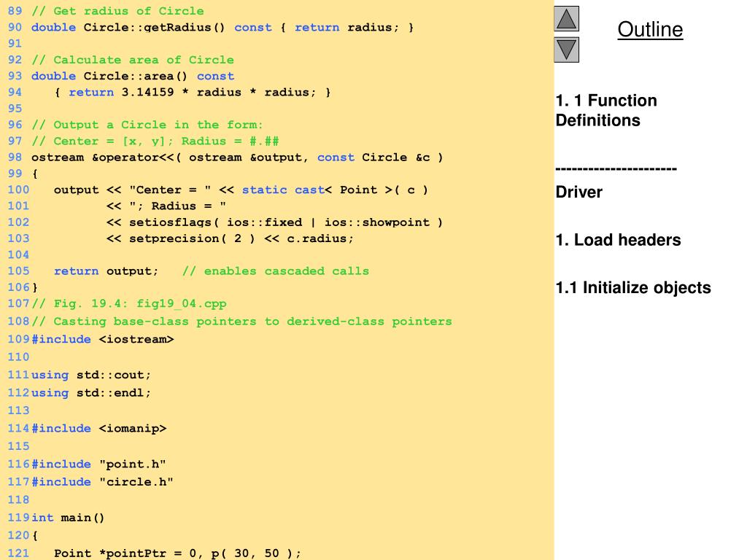Click comment '// Output a Circle in the form:'
The height and width of the screenshot is (560, 747).
147,125
